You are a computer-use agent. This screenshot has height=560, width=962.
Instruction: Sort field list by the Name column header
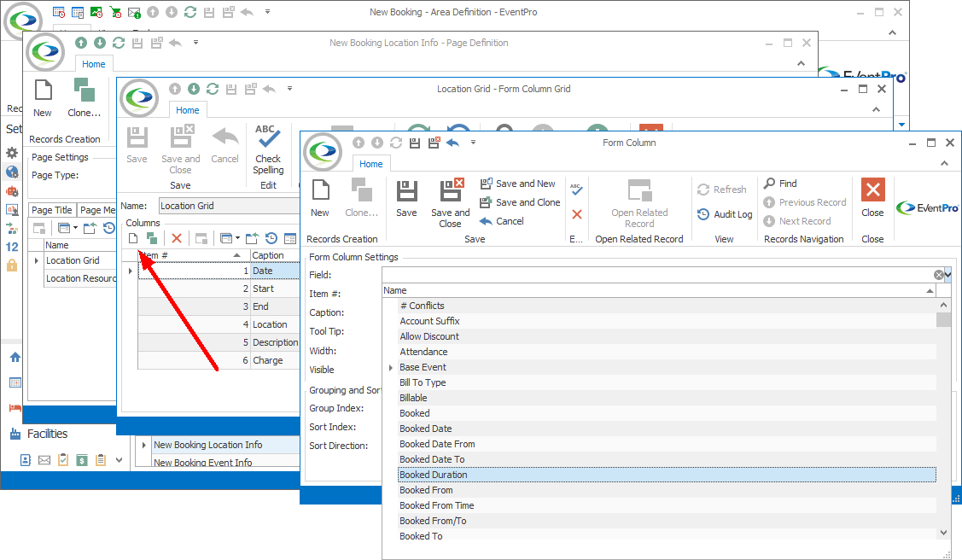[659, 290]
